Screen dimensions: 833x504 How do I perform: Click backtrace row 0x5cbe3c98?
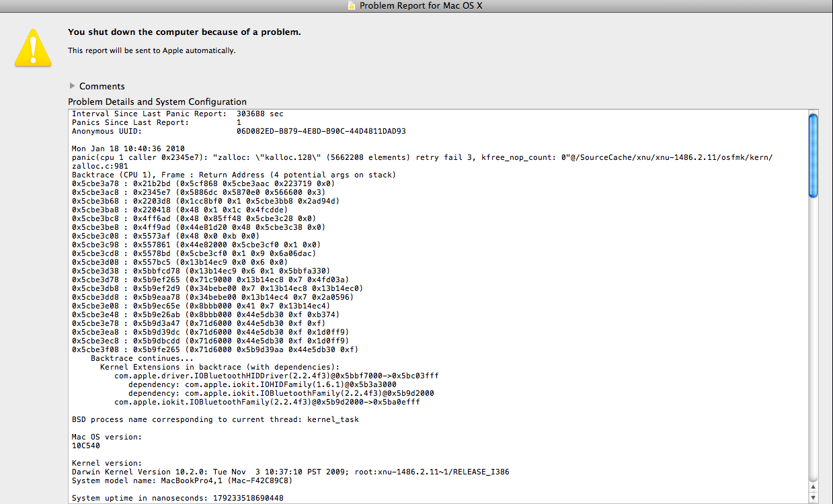tap(196, 245)
